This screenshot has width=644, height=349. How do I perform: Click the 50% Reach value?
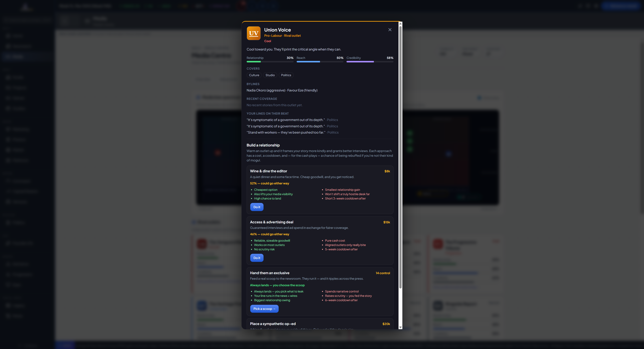pos(340,58)
